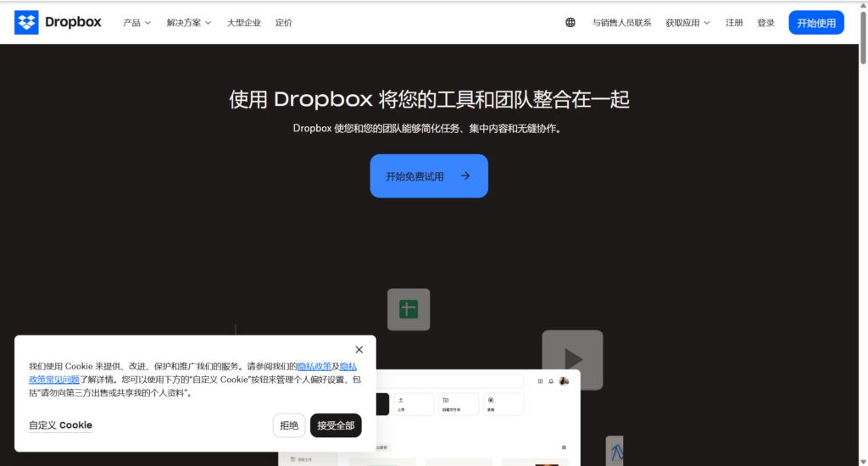Go to 注册 sign up
Viewport: 868px width, 466px height.
(x=734, y=23)
